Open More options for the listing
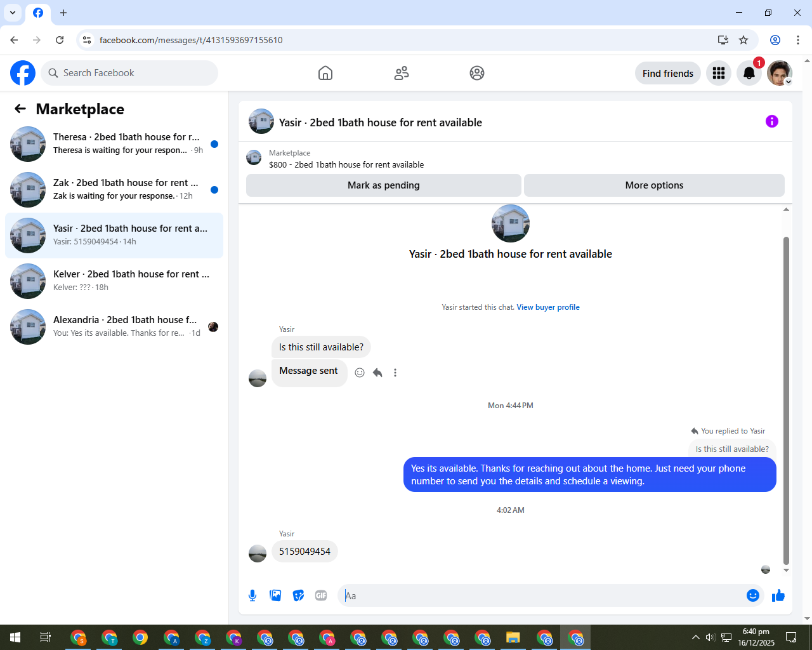 point(654,185)
